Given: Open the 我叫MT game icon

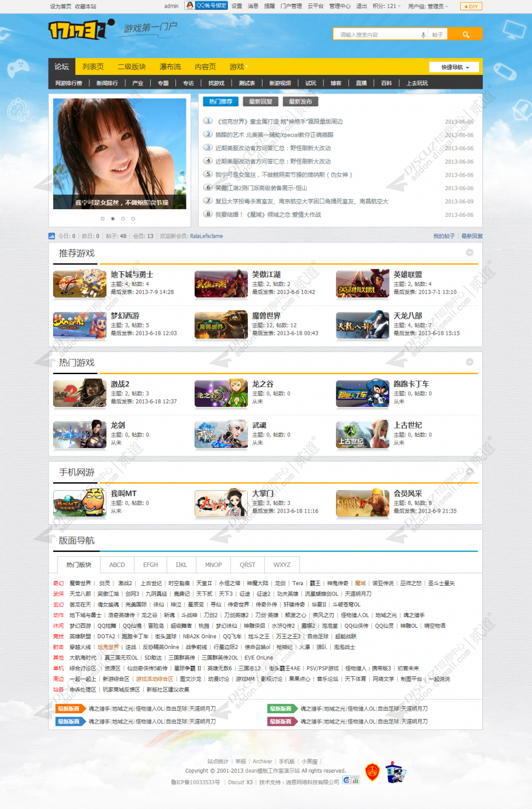Looking at the screenshot, I should coord(80,503).
